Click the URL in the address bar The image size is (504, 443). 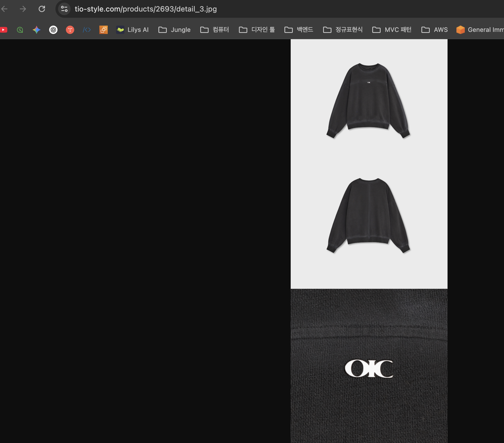(146, 9)
